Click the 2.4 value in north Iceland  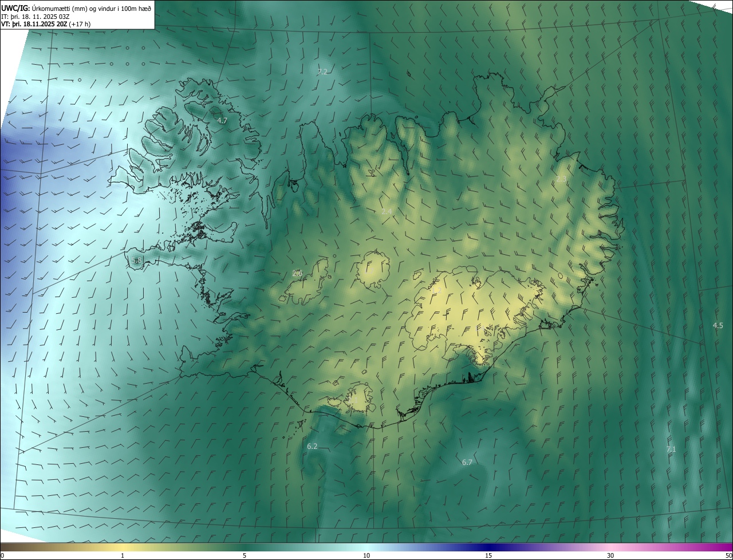click(x=387, y=212)
